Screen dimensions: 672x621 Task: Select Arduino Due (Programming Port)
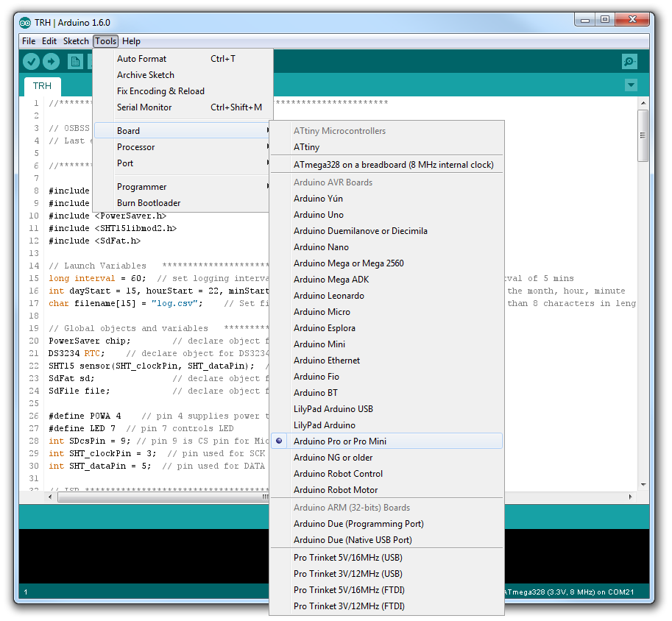pyautogui.click(x=386, y=524)
